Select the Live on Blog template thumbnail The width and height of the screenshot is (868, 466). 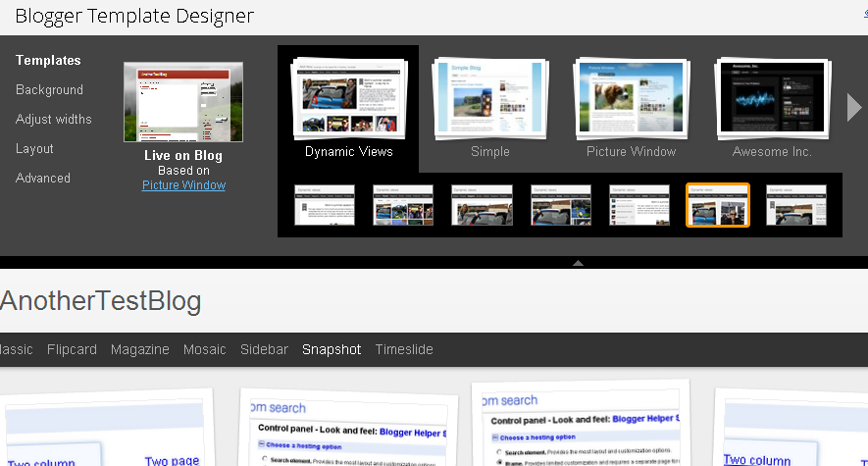[x=183, y=102]
